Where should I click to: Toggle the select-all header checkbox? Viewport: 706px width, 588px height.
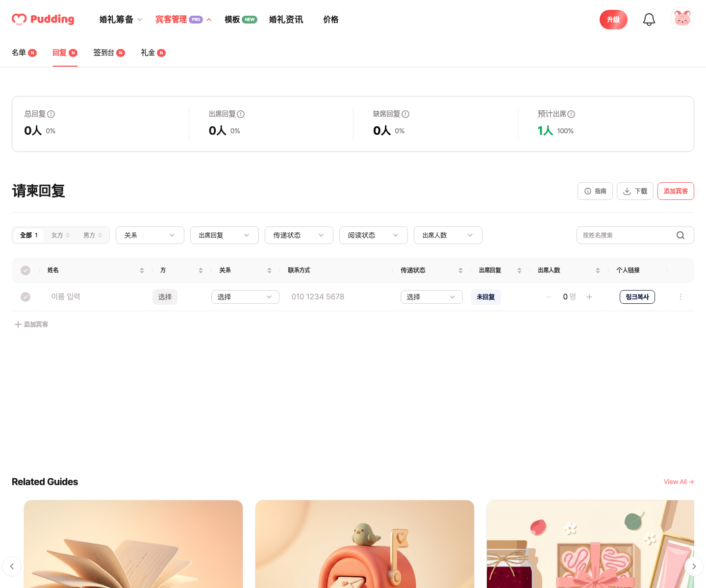25,270
